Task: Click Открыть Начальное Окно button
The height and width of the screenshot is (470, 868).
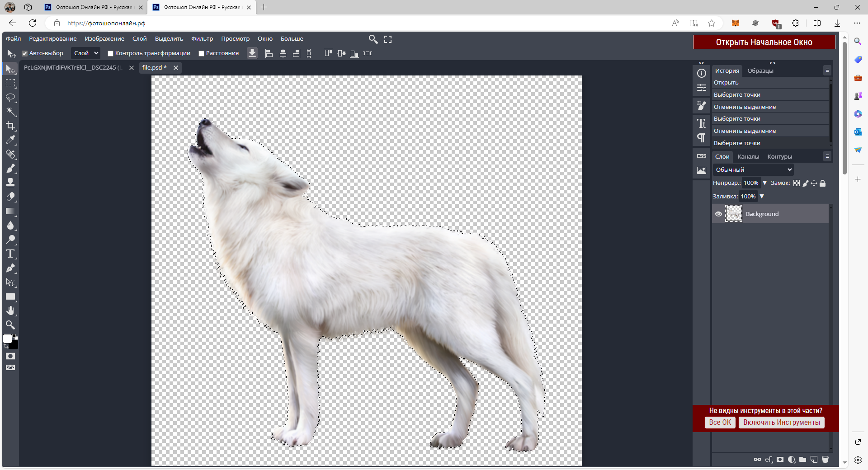Action: (x=764, y=42)
